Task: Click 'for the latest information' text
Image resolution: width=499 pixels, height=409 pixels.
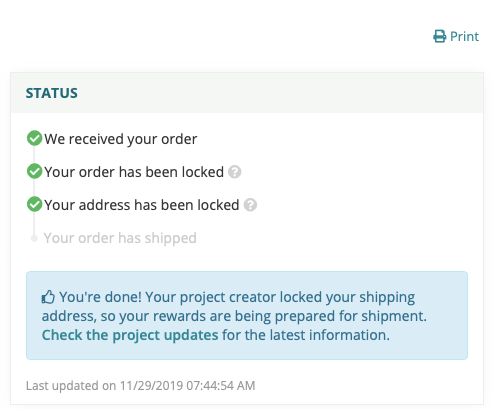Action: [306, 335]
